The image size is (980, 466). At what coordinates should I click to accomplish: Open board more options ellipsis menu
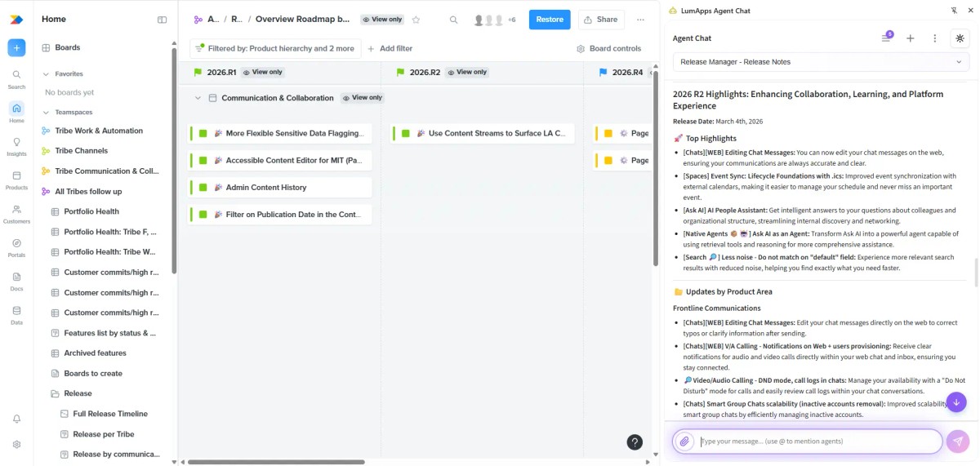[x=640, y=20]
